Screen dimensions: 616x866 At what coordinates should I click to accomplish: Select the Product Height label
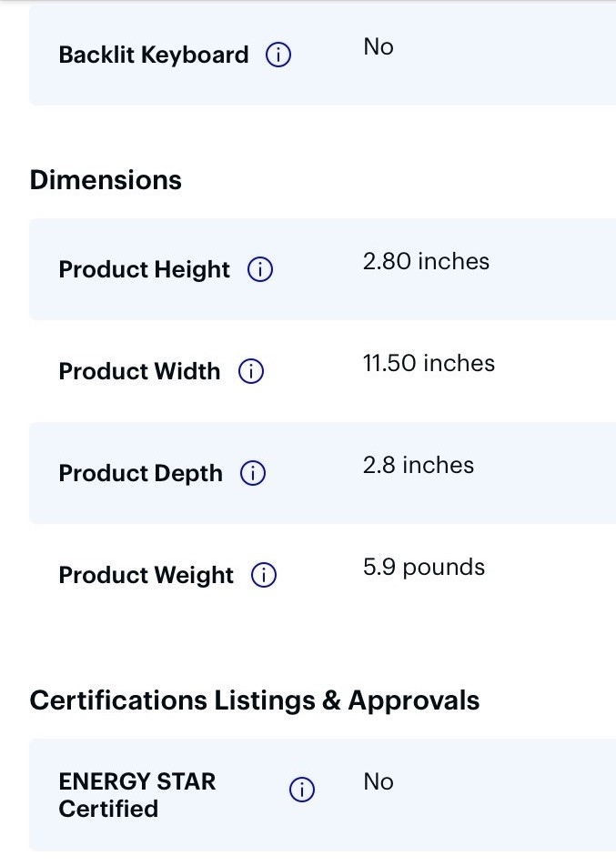(x=144, y=269)
